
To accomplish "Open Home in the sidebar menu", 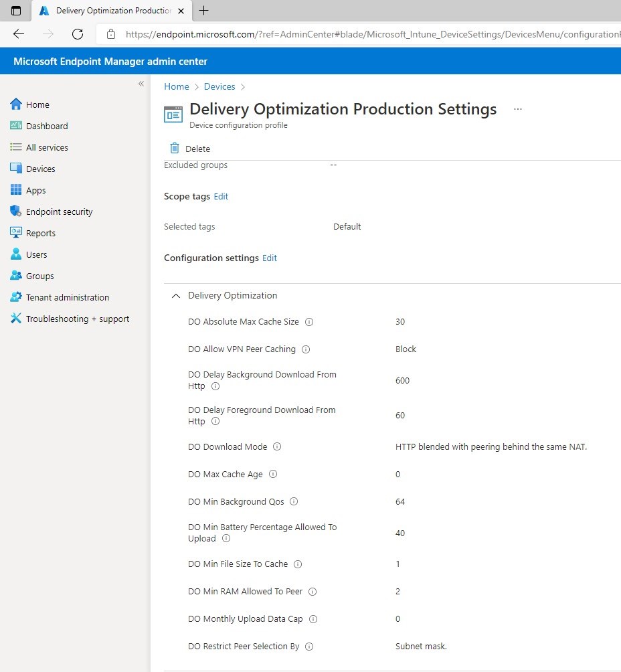I will click(x=37, y=104).
